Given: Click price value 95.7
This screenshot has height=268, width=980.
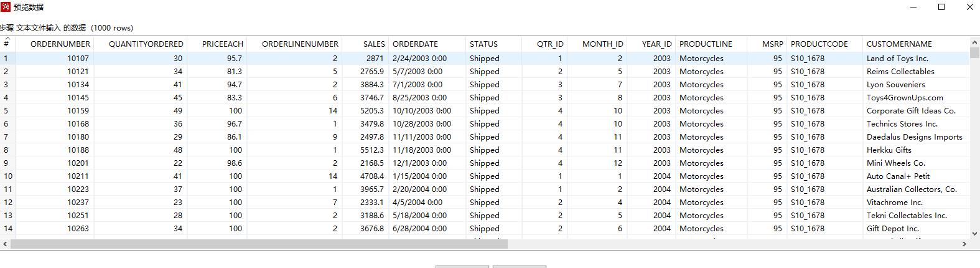Looking at the screenshot, I should pos(235,59).
